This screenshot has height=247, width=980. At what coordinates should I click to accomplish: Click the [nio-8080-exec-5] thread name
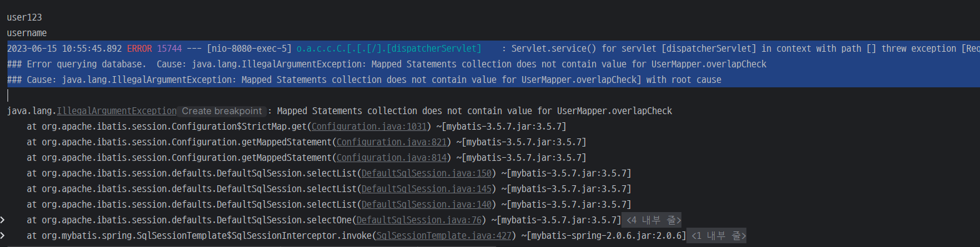249,49
